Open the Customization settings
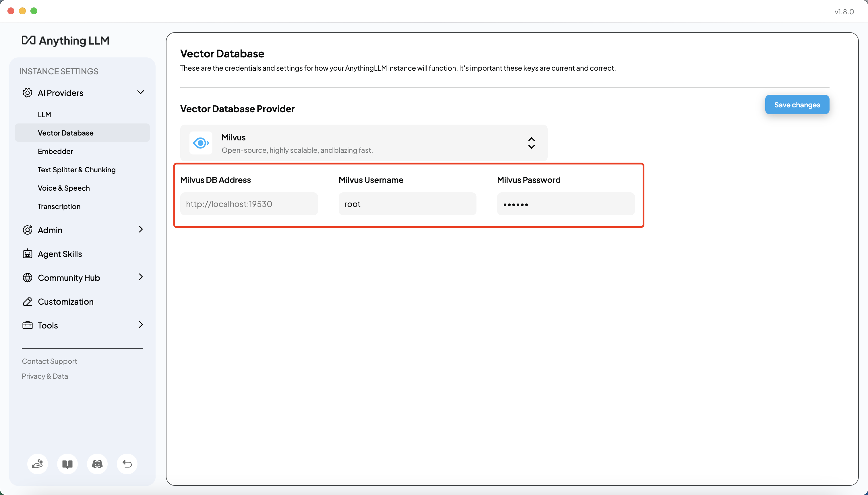Viewport: 868px width, 495px height. click(66, 301)
